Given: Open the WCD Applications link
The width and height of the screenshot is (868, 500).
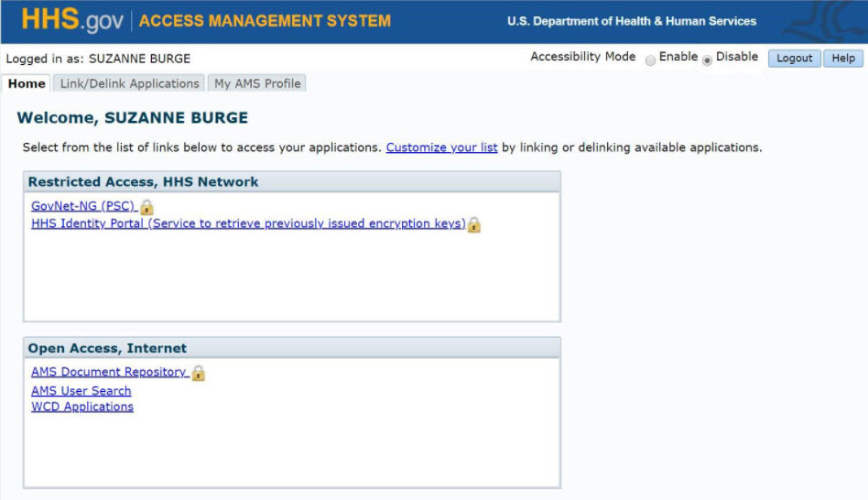Looking at the screenshot, I should (82, 407).
